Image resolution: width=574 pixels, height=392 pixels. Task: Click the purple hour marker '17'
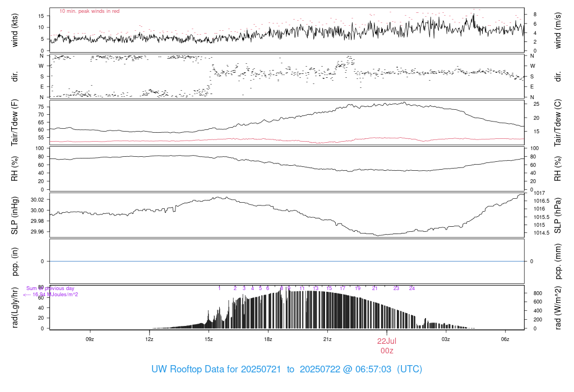pos(342,288)
